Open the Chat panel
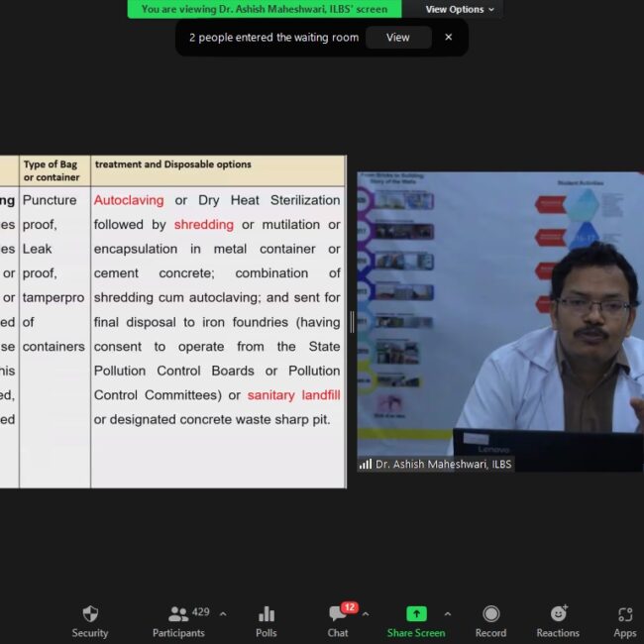The height and width of the screenshot is (644, 644). (337, 615)
